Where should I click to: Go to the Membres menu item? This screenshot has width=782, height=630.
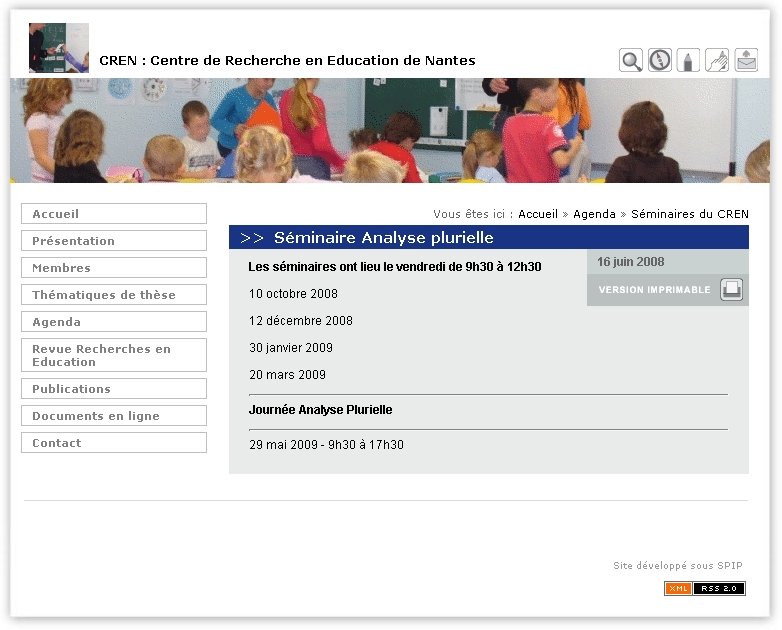click(114, 267)
